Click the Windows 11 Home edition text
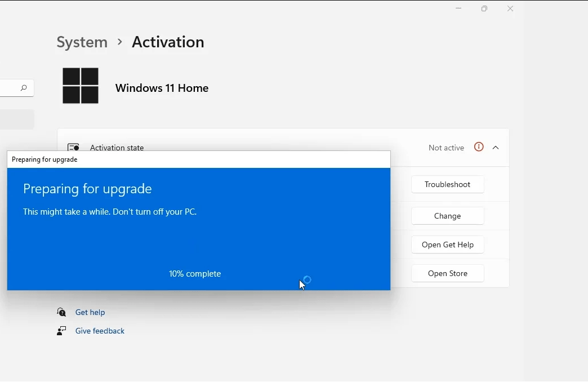588x382 pixels. tap(162, 88)
